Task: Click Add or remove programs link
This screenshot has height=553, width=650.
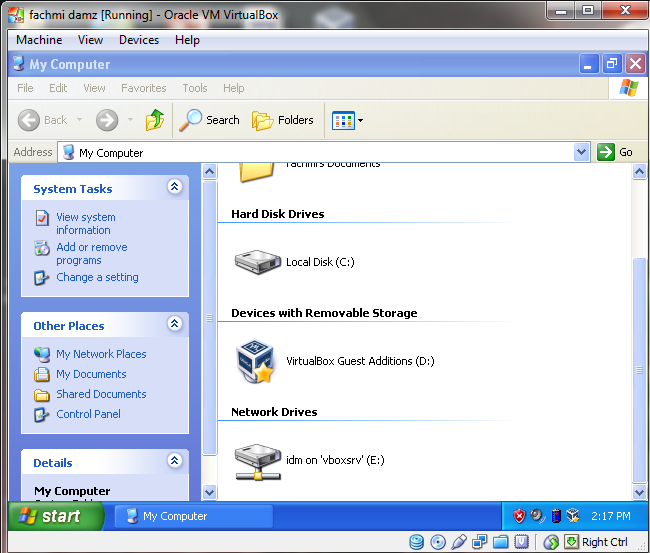Action: (92, 254)
